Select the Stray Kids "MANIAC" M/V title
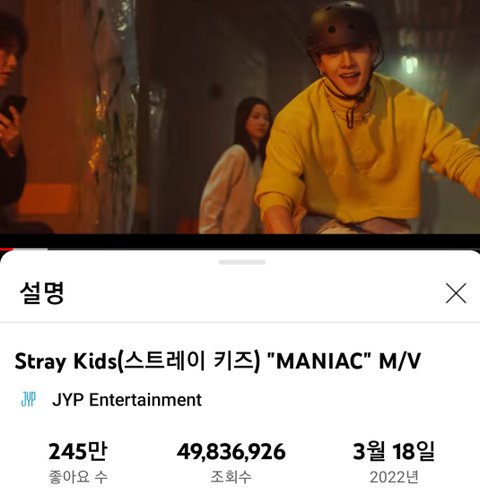480x494 pixels. coord(218,361)
